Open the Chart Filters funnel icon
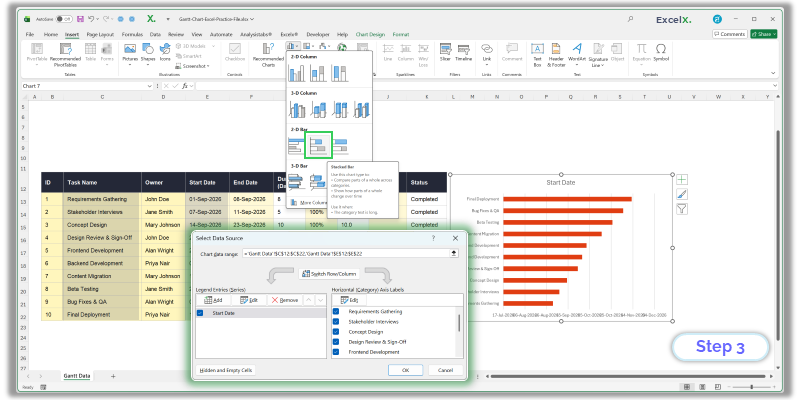The height and width of the screenshot is (400, 800). point(682,209)
